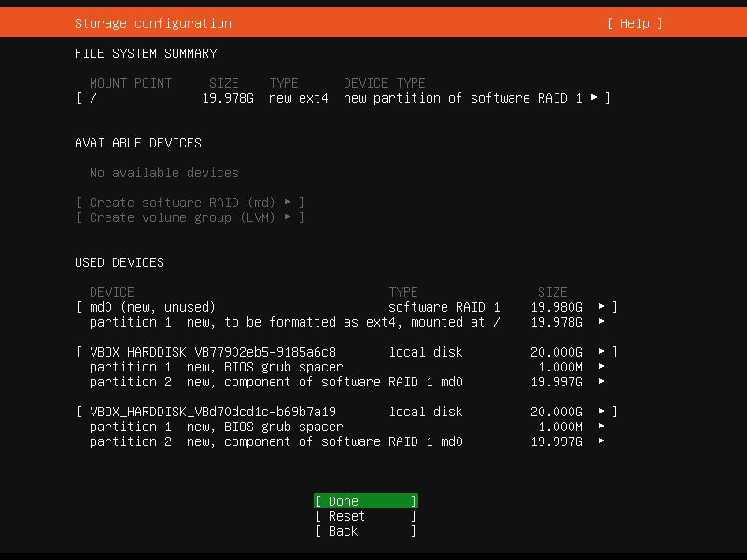Viewport: 747px width, 560px height.
Task: Select Create volume group (LVM) option
Action: 190,217
